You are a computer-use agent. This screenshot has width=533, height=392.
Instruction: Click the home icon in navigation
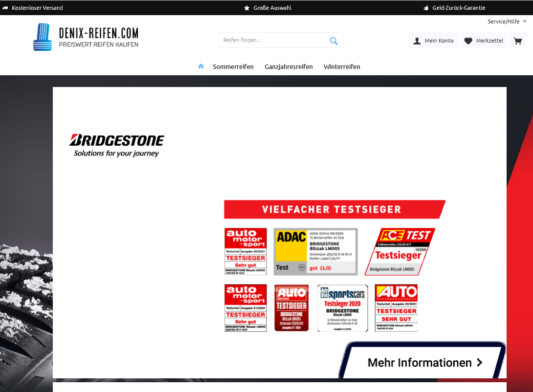pos(201,66)
